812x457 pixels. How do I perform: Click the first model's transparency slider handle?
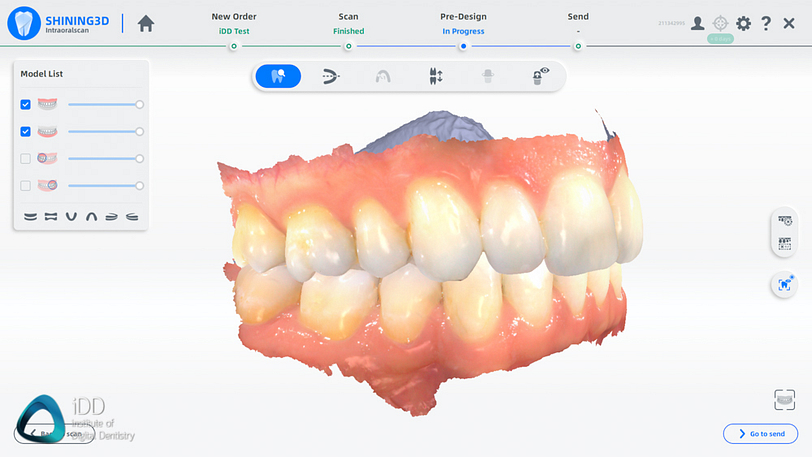[x=139, y=104]
